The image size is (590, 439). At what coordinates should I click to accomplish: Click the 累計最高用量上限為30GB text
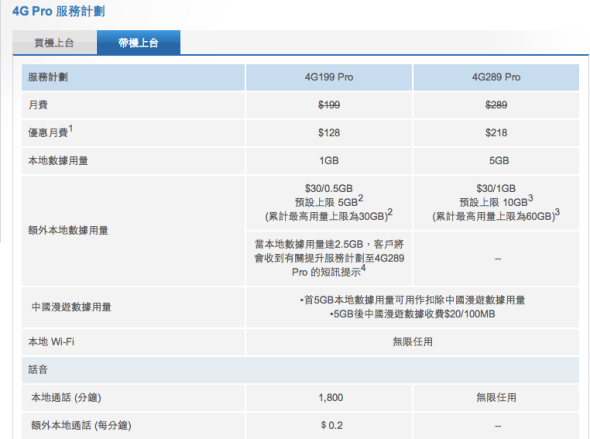[329, 216]
